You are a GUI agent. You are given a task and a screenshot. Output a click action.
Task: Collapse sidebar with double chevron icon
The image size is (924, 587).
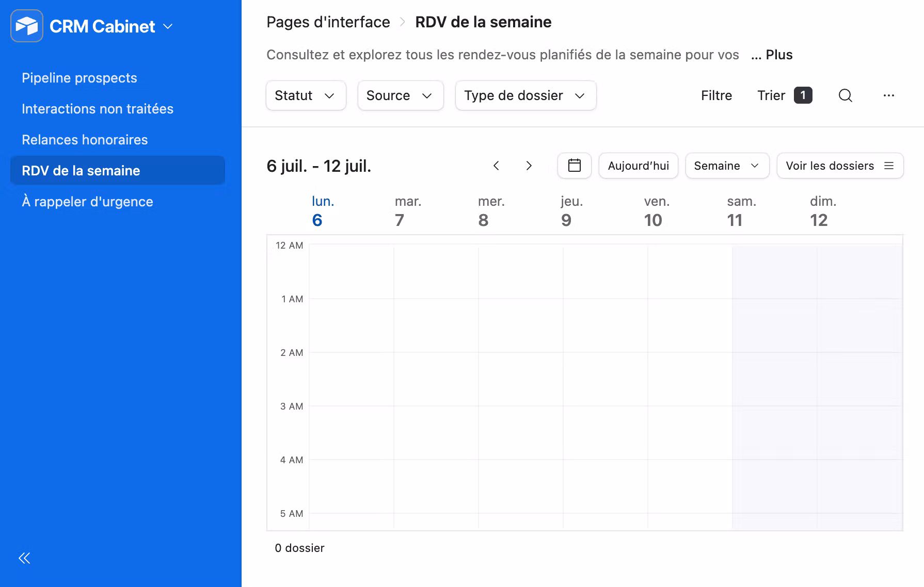click(x=24, y=558)
